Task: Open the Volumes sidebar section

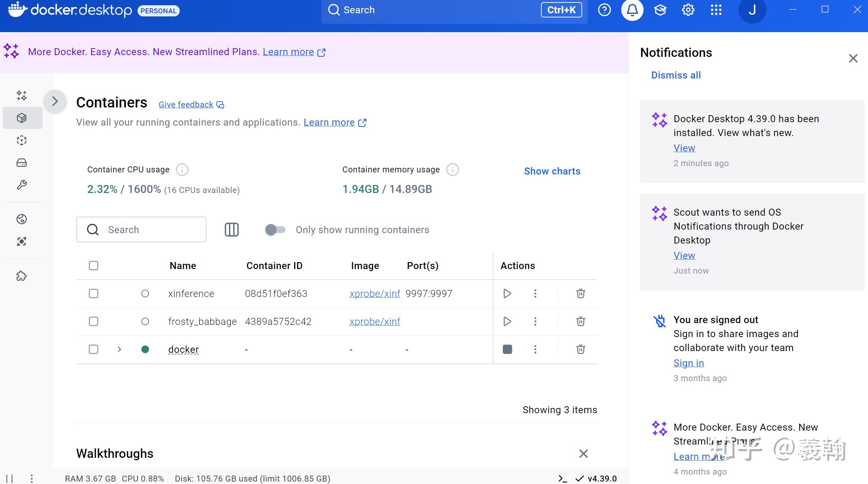Action: click(22, 163)
